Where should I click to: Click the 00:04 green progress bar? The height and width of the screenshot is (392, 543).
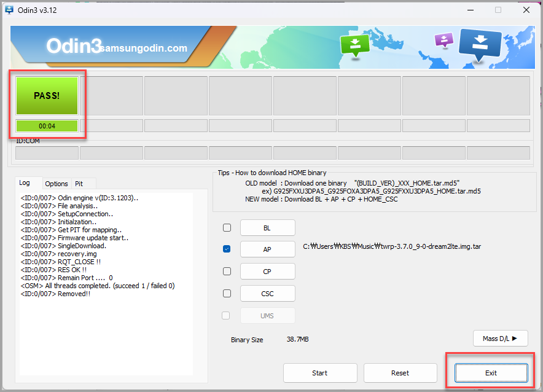point(47,126)
